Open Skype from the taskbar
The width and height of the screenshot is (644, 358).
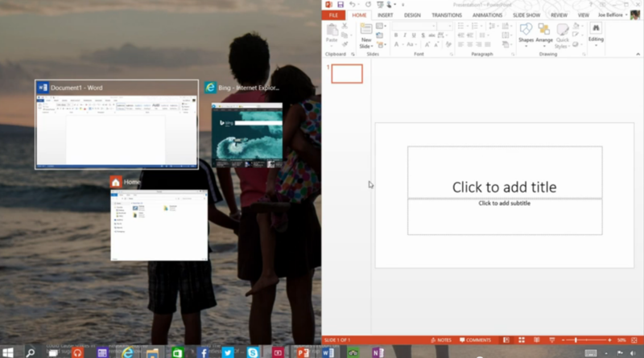click(253, 352)
